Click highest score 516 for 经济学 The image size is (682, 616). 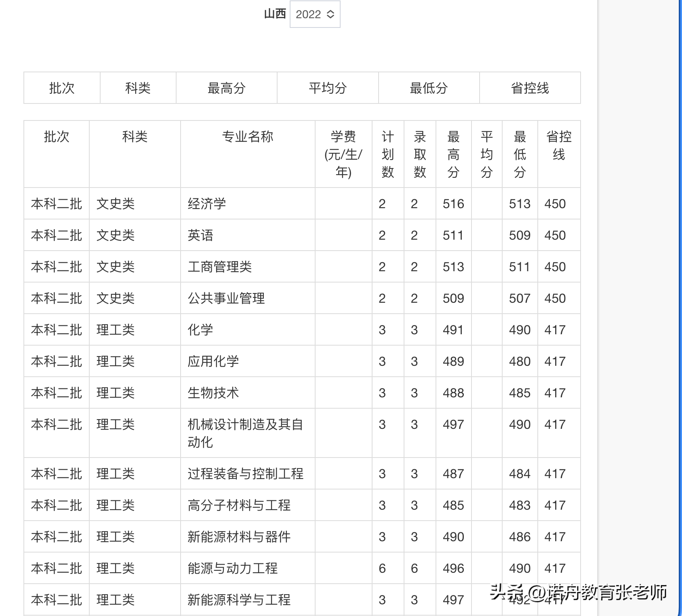[x=453, y=204]
